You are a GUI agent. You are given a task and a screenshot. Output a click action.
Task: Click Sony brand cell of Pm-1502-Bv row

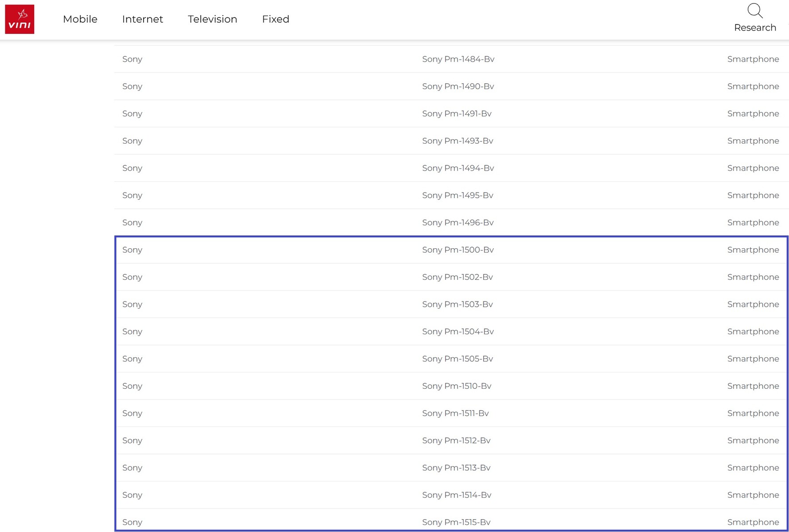pos(132,277)
